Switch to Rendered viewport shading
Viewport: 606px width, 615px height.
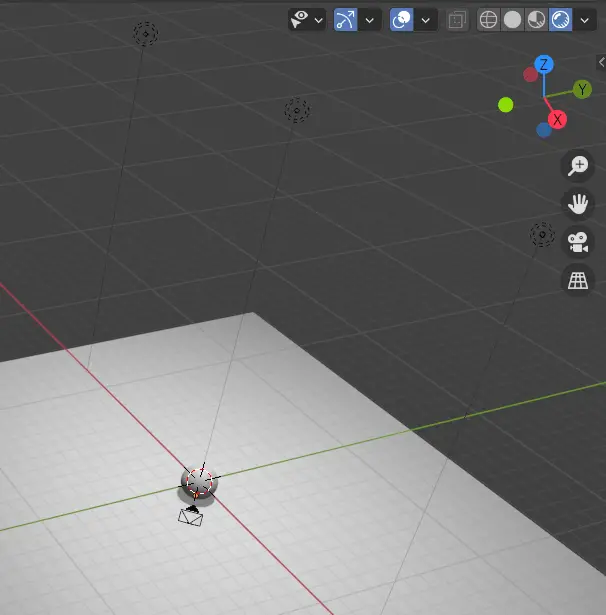point(560,20)
